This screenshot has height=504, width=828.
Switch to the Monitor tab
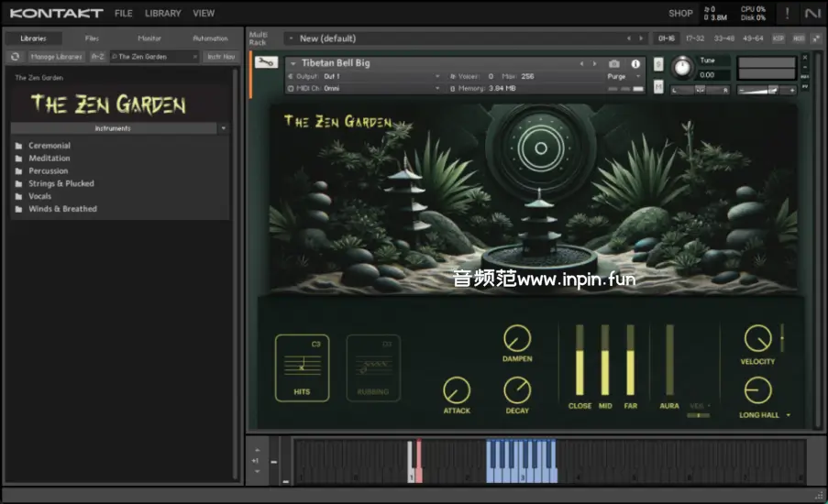pos(149,38)
